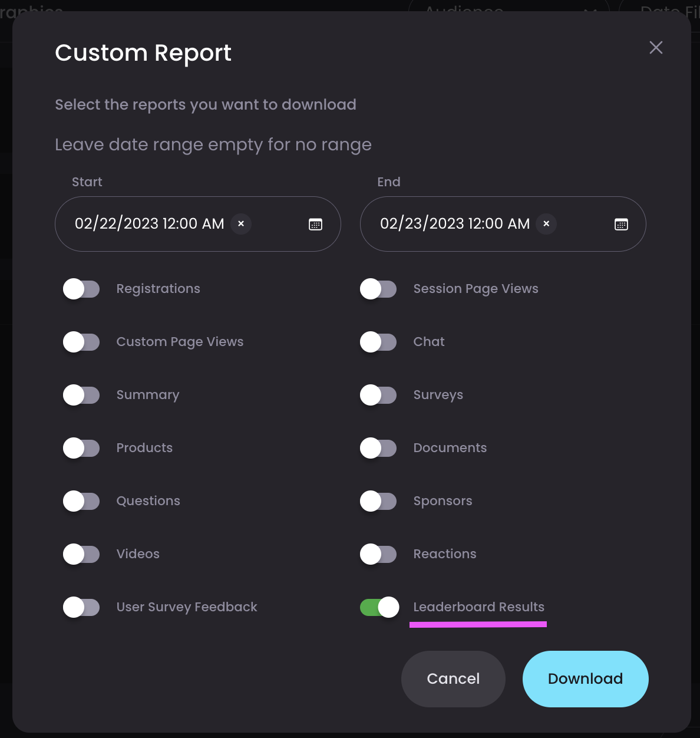
Task: Turn on the Documents report toggle
Action: 378,448
